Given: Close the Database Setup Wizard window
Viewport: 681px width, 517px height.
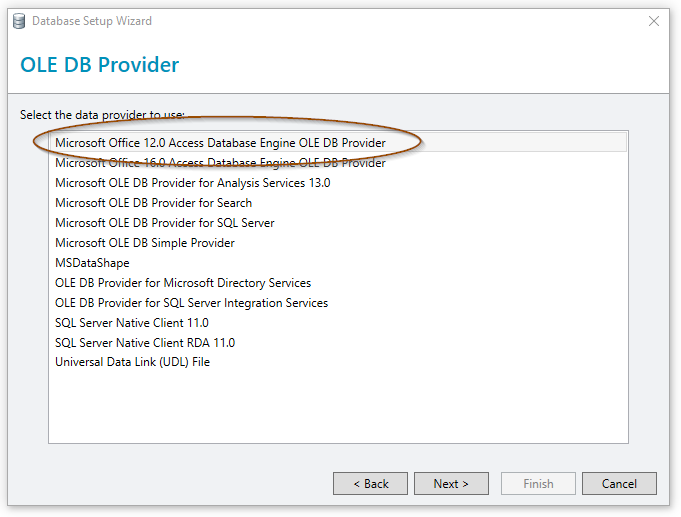Looking at the screenshot, I should pos(654,21).
